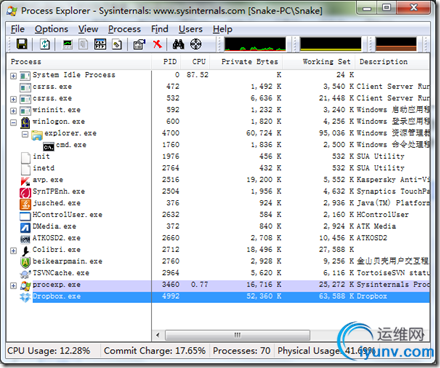
Task: Select the inetd process row
Action: (218, 168)
